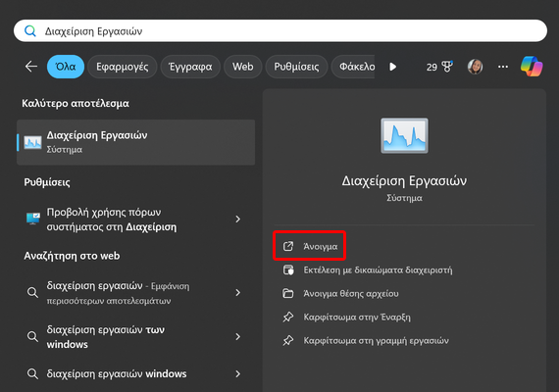Show more filter tabs with play arrow

393,67
